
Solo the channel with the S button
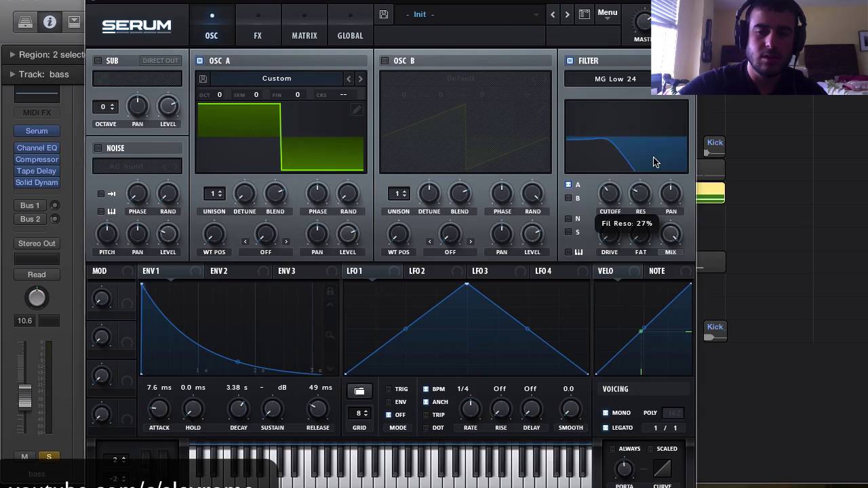pyautogui.click(x=49, y=457)
